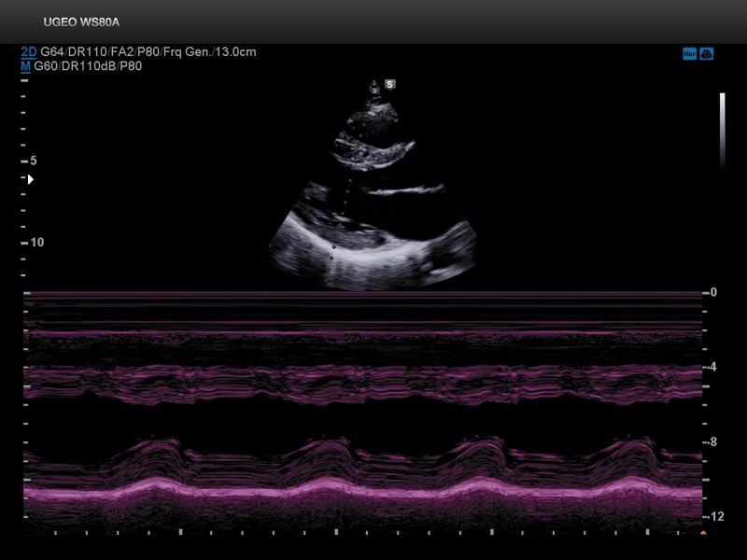The height and width of the screenshot is (560, 747).
Task: Click the bright pink M-mode trace band
Action: (364, 490)
